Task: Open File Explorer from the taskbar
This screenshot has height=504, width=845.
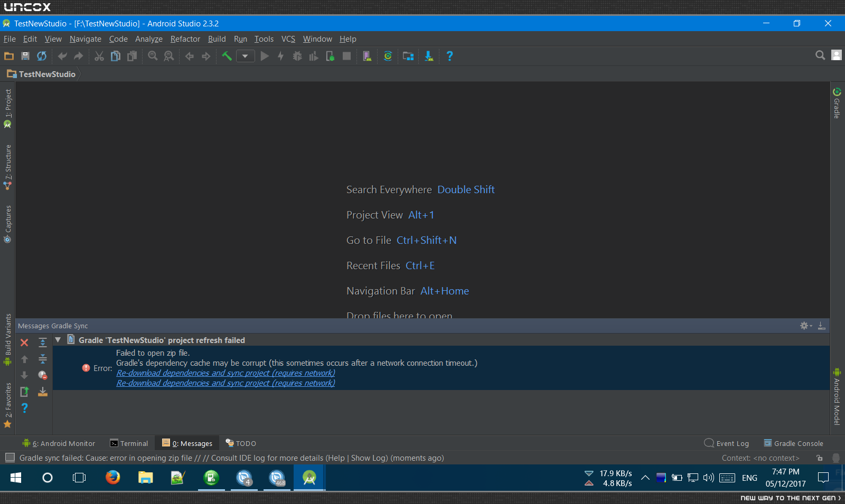Action: [145, 478]
